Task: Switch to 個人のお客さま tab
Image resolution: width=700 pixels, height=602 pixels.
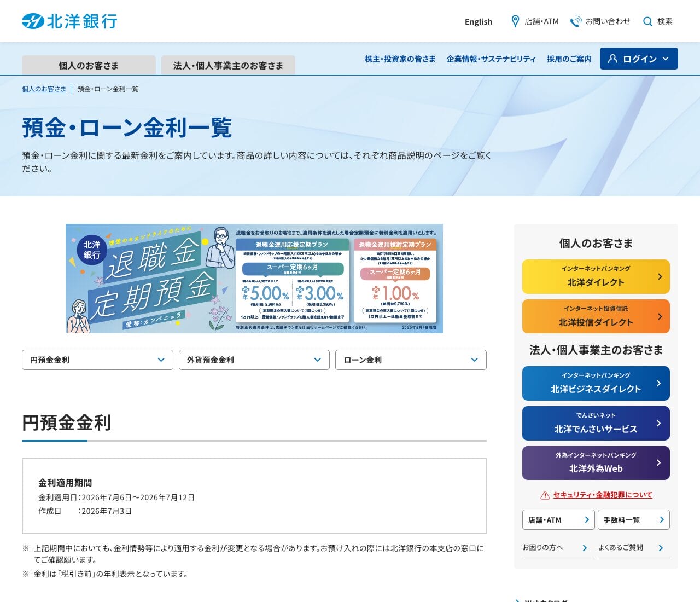Action: [89, 65]
